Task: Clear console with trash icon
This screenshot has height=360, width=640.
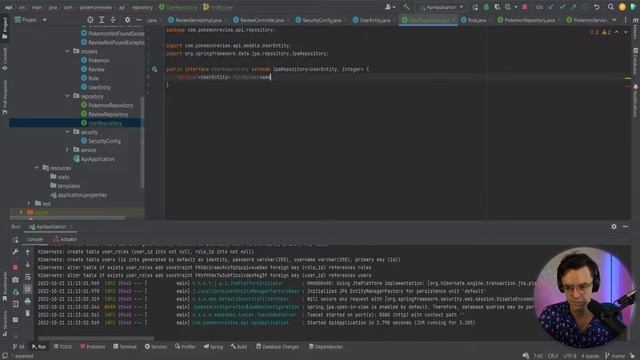Action: 28,313
